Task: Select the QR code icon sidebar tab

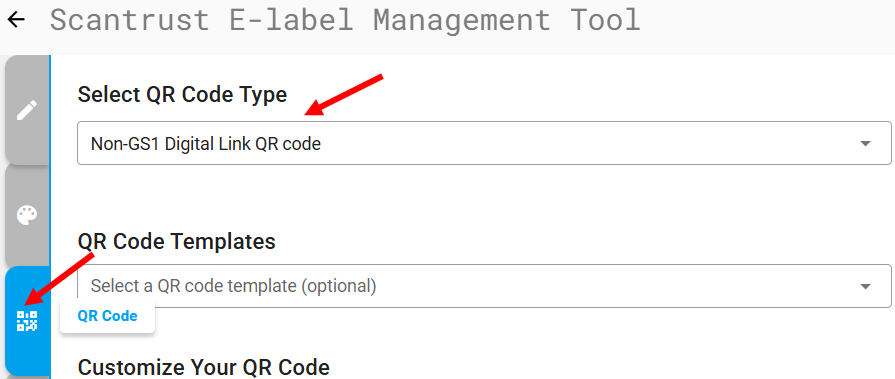Action: click(27, 321)
